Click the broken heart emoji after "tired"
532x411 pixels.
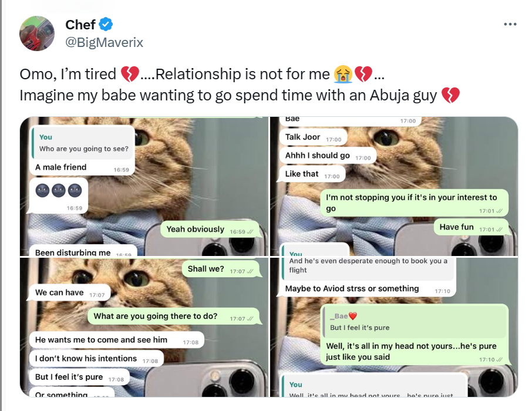tap(129, 75)
